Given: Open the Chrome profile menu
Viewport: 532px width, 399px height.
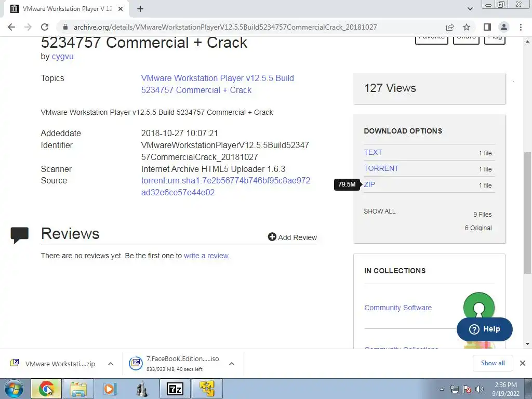Looking at the screenshot, I should click(x=504, y=27).
